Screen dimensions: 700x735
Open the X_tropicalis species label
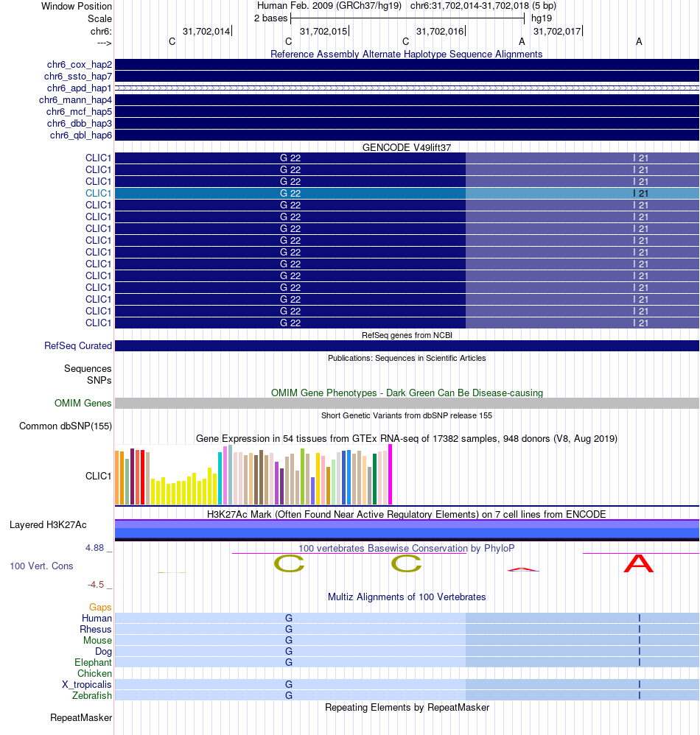click(x=87, y=684)
